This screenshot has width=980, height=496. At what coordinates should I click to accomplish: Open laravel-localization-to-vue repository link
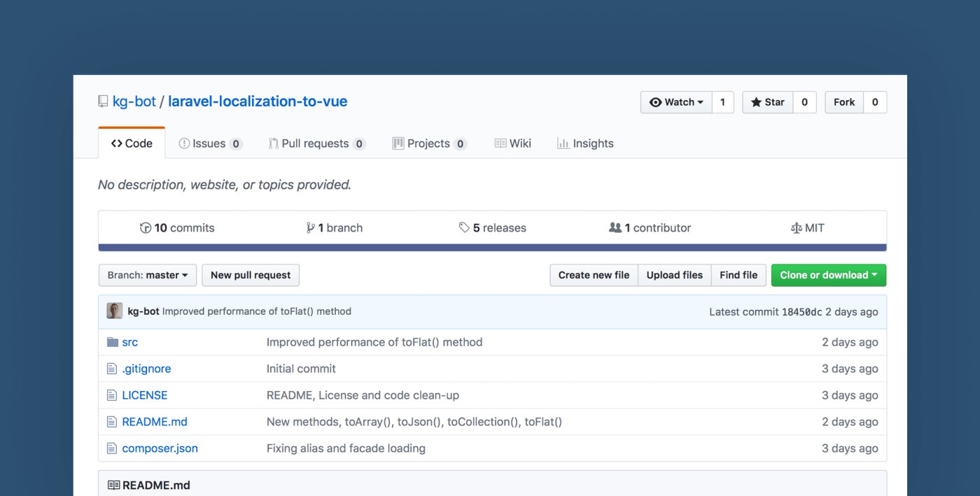click(x=258, y=101)
